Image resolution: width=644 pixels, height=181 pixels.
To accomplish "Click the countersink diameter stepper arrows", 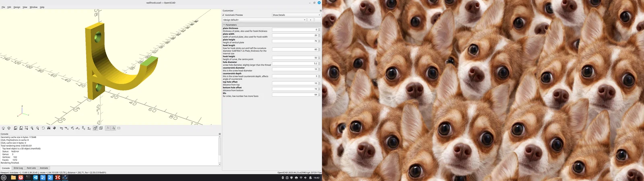I will [x=319, y=69].
